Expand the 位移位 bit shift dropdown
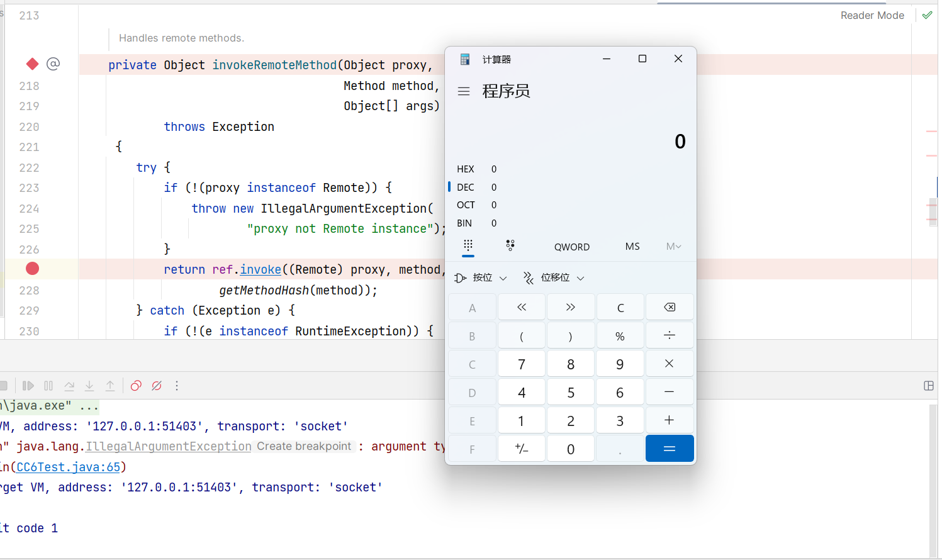The height and width of the screenshot is (560, 942). [x=554, y=277]
